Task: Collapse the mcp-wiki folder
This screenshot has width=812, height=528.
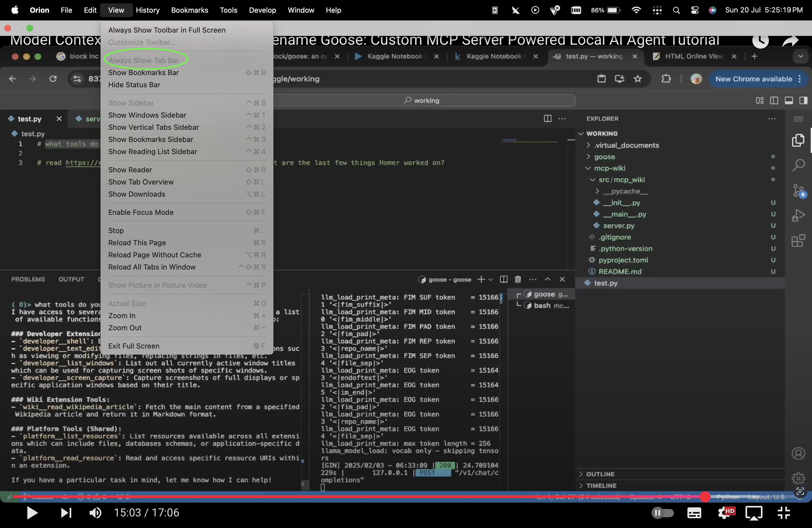Action: (x=609, y=168)
